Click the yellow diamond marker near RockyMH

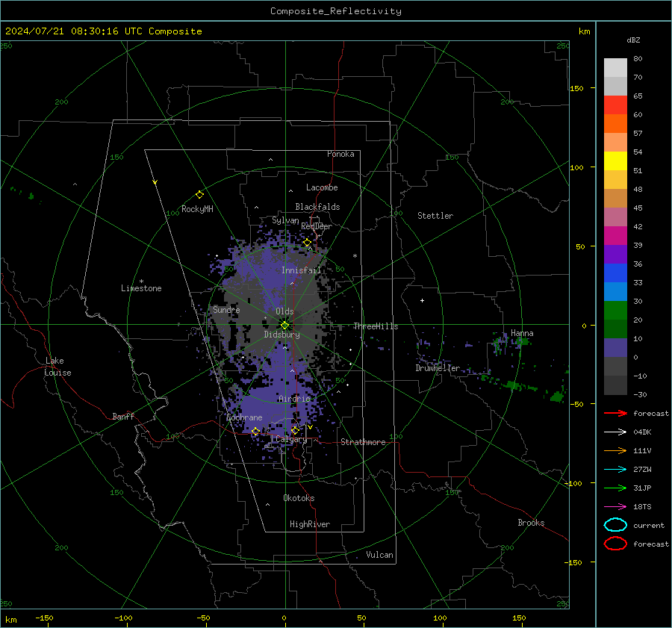(x=199, y=195)
